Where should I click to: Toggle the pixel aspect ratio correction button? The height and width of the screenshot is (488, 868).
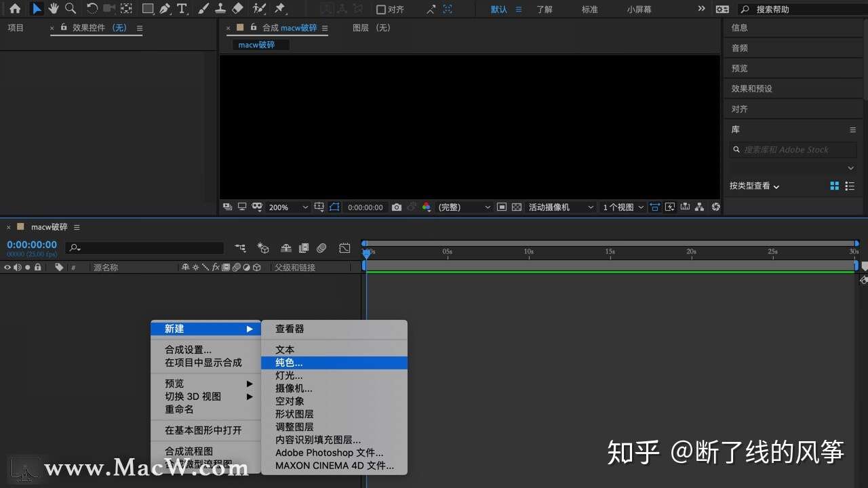pos(654,207)
